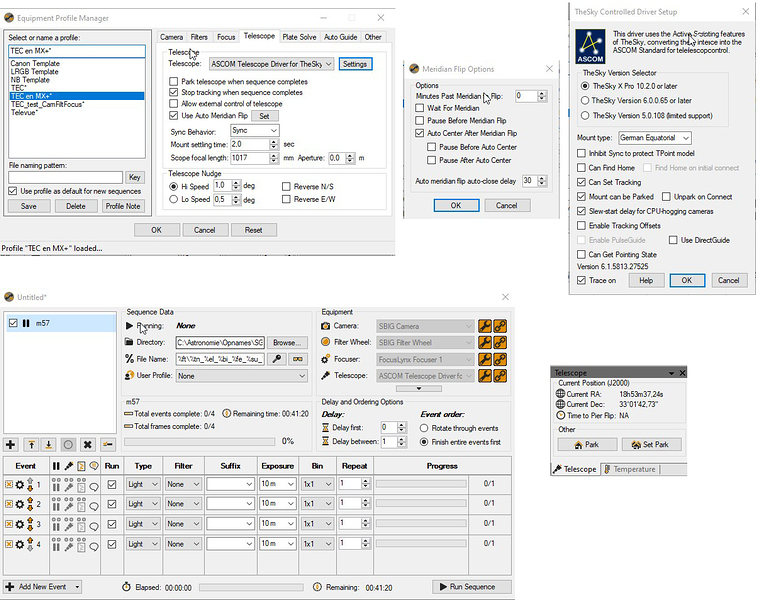The height and width of the screenshot is (600, 759).
Task: Click the Park button in Telescope panel
Action: [x=587, y=445]
